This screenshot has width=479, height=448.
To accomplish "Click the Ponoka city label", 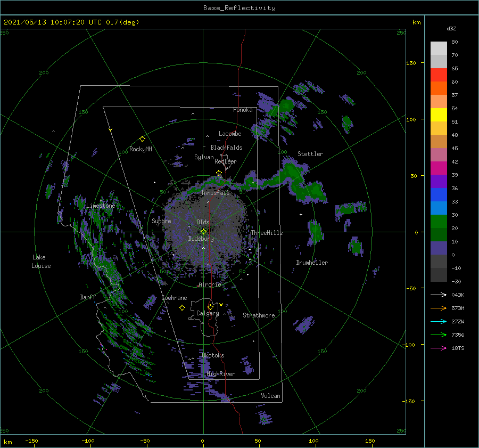I will pos(243,110).
